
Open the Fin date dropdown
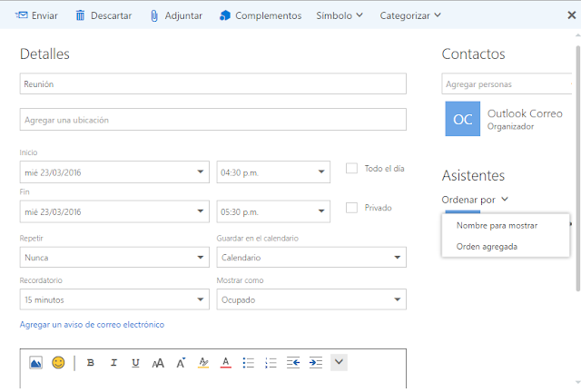(114, 211)
